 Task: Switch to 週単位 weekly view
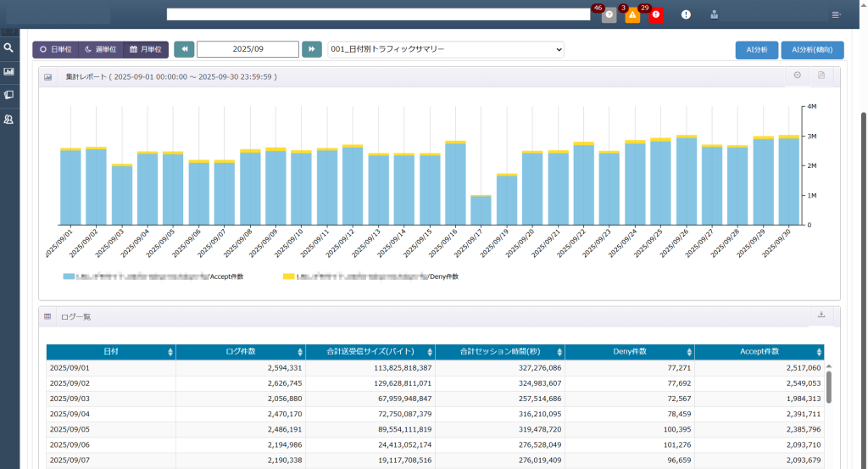pyautogui.click(x=100, y=49)
